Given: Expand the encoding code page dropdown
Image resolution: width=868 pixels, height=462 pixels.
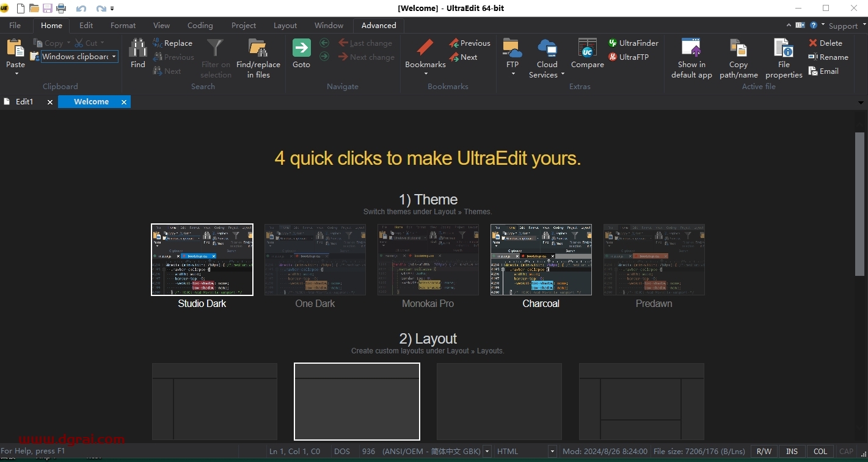Looking at the screenshot, I should pos(487,452).
